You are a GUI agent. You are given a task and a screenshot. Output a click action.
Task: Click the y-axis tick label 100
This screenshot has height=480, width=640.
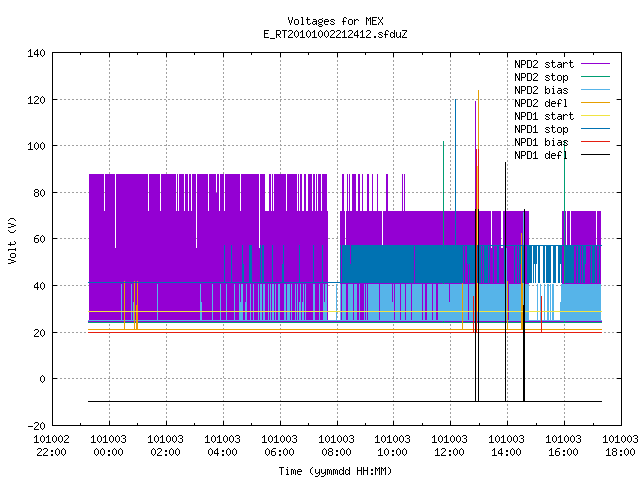point(36,146)
